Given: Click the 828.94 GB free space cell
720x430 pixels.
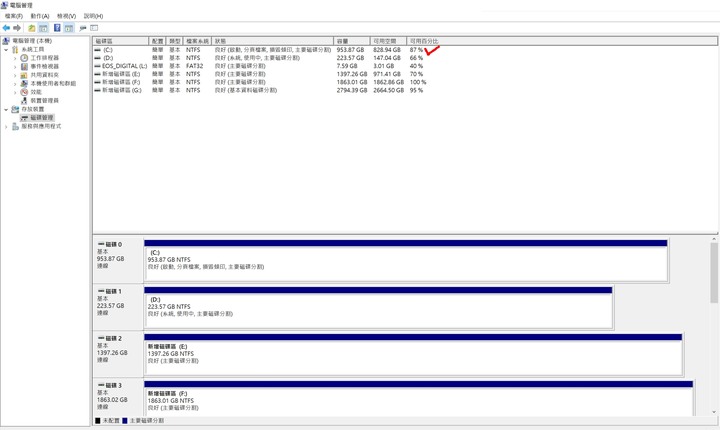Looking at the screenshot, I should click(387, 50).
